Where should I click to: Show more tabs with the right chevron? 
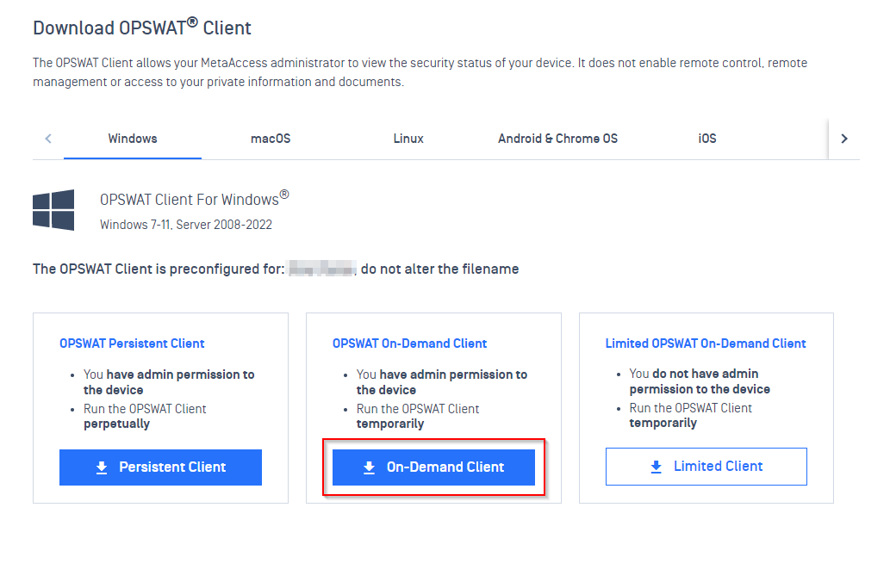click(x=844, y=139)
